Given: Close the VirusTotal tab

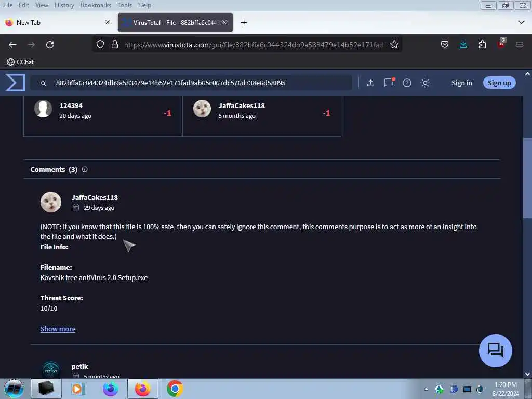Looking at the screenshot, I should (x=224, y=22).
